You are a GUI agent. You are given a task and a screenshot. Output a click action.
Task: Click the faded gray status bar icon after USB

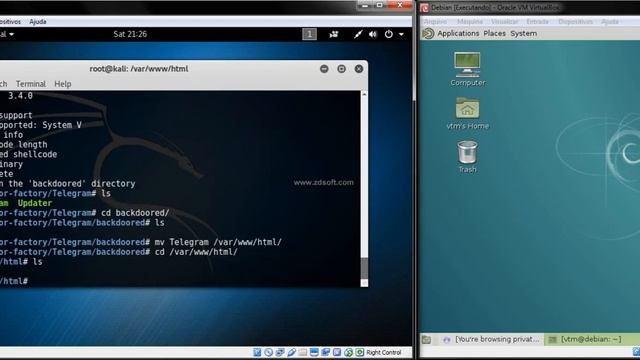[302, 352]
